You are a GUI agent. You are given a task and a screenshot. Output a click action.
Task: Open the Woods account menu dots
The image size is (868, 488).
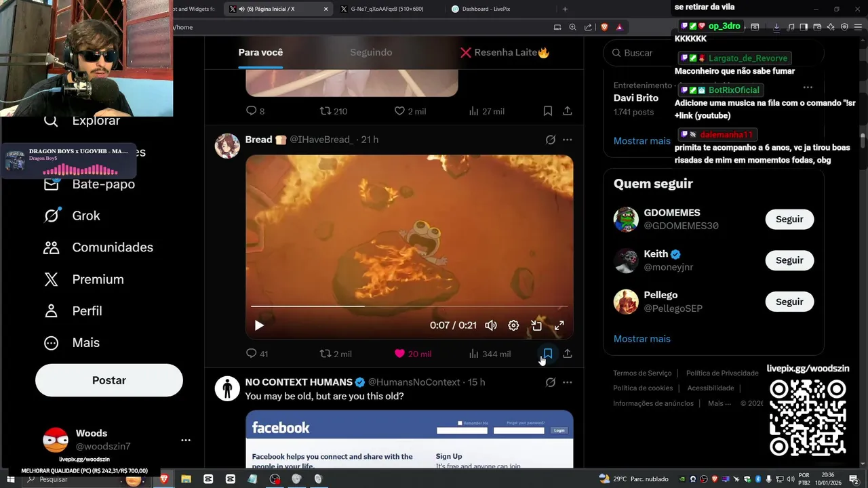(x=186, y=440)
